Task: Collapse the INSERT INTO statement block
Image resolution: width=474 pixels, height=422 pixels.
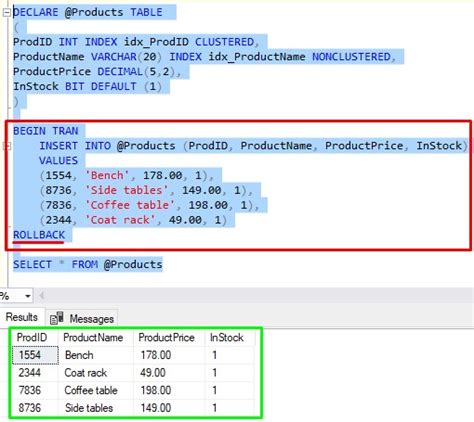Action: [x=7, y=146]
